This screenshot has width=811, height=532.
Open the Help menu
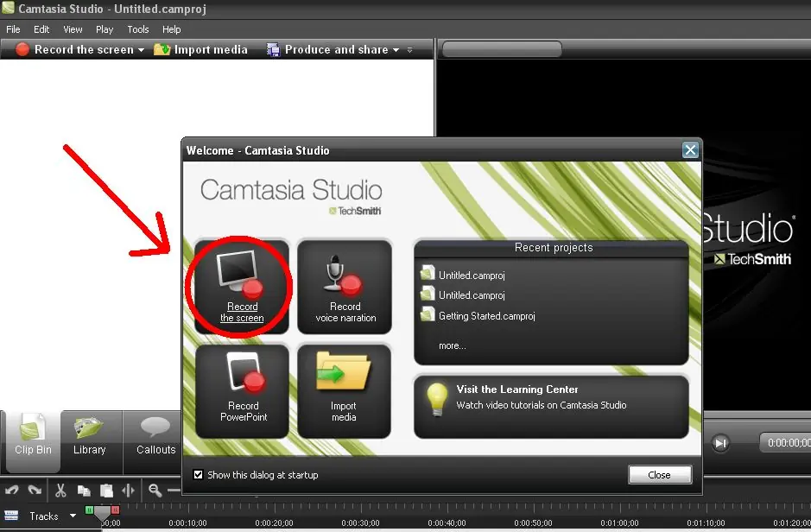(x=171, y=29)
